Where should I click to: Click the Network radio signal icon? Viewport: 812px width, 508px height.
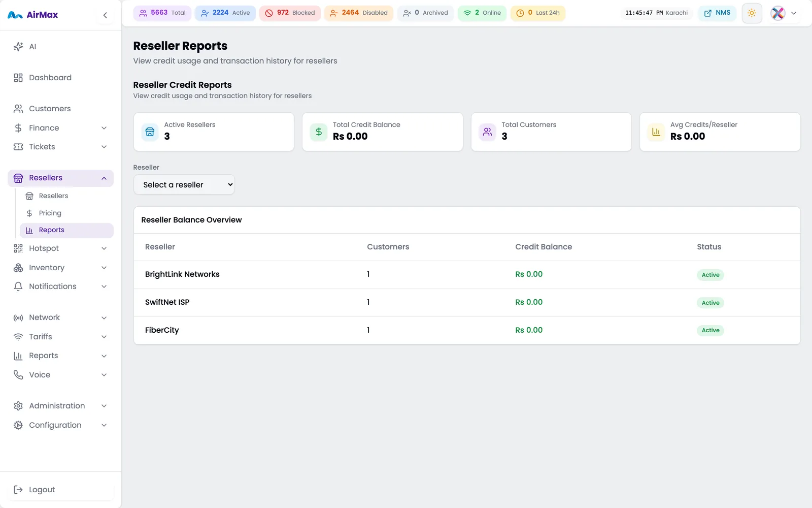pyautogui.click(x=18, y=318)
